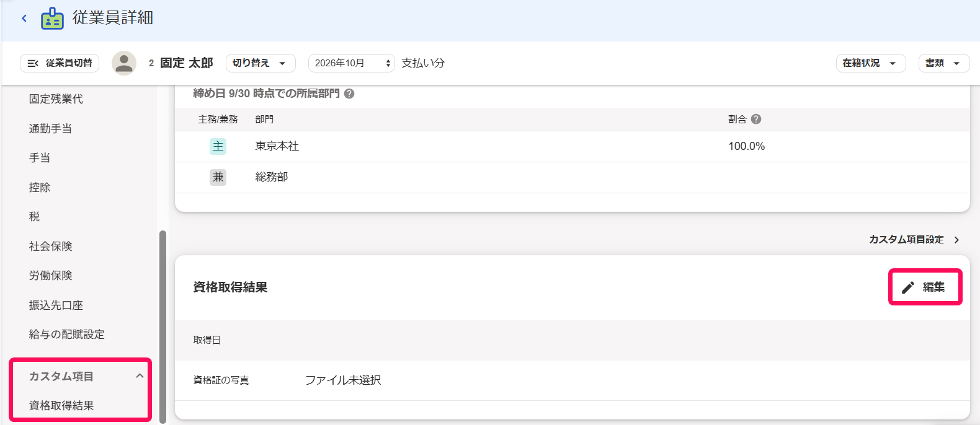Open the 2026年10月 month selector
The image size is (980, 425).
pos(352,63)
